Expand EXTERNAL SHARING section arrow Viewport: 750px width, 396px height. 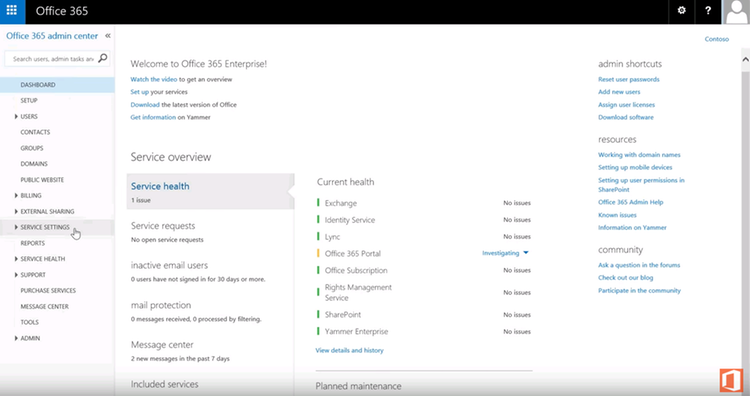coord(16,211)
